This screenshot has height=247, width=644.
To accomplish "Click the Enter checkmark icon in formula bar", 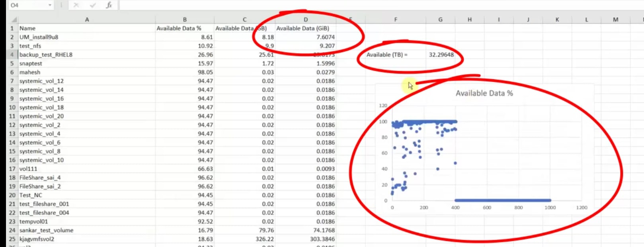I will (x=92, y=5).
